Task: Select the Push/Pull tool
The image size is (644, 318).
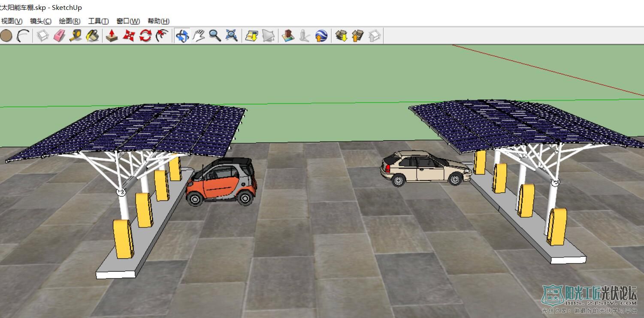Action: (x=112, y=36)
